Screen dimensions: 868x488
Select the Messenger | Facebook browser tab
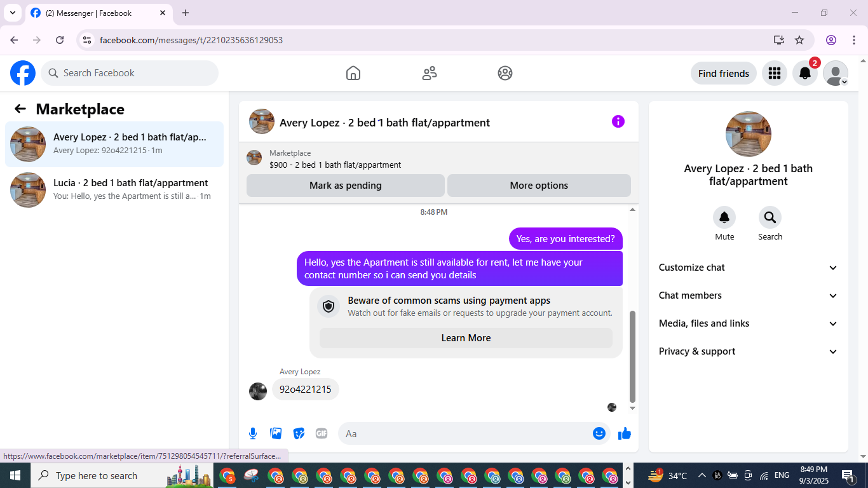pyautogui.click(x=98, y=13)
